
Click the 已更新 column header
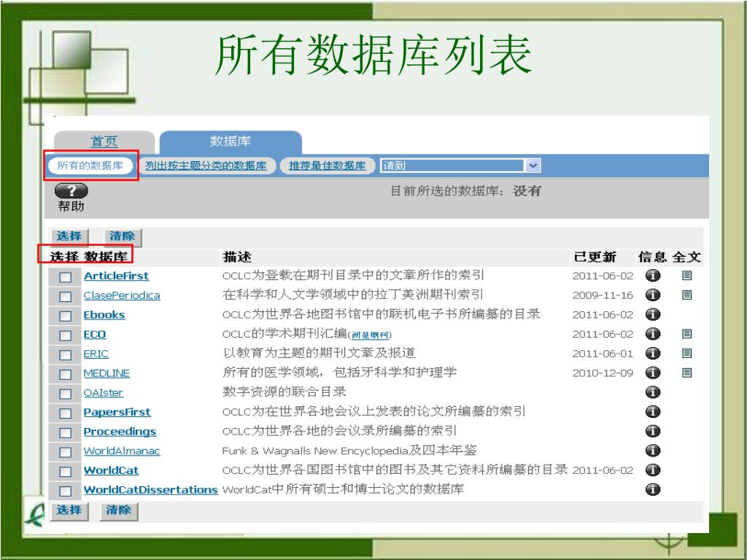pyautogui.click(x=595, y=257)
